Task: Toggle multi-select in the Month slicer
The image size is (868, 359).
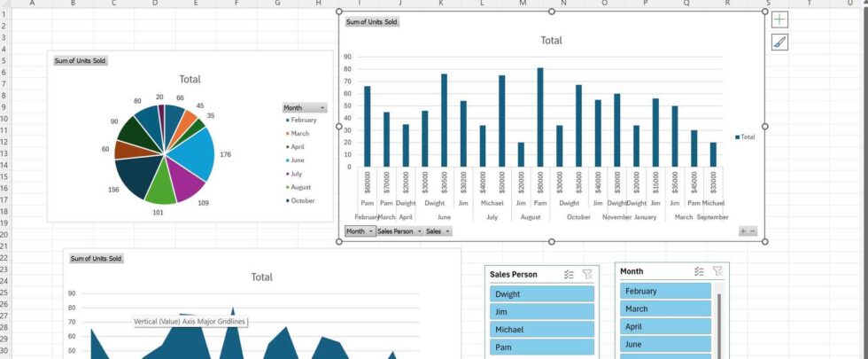Action: click(700, 271)
